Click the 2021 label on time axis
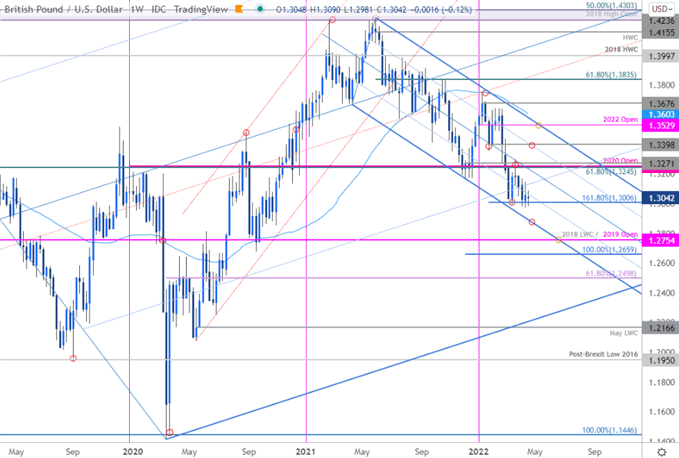The image size is (679, 458). (305, 450)
